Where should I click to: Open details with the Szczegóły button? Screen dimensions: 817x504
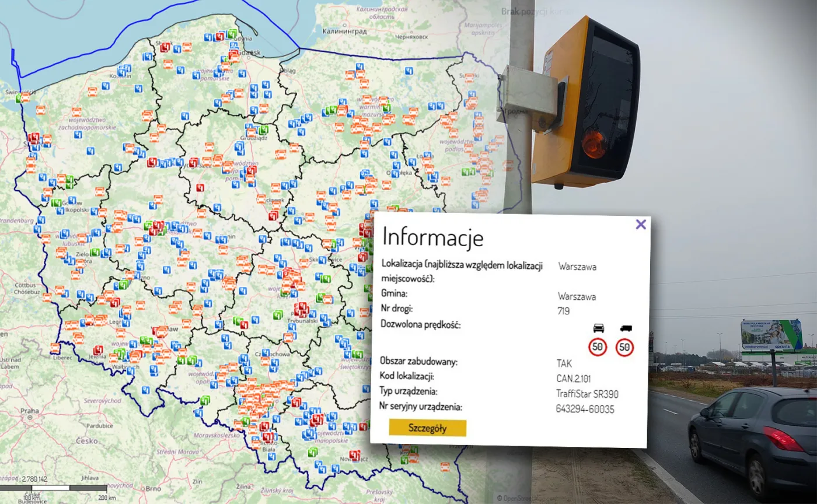(x=427, y=428)
